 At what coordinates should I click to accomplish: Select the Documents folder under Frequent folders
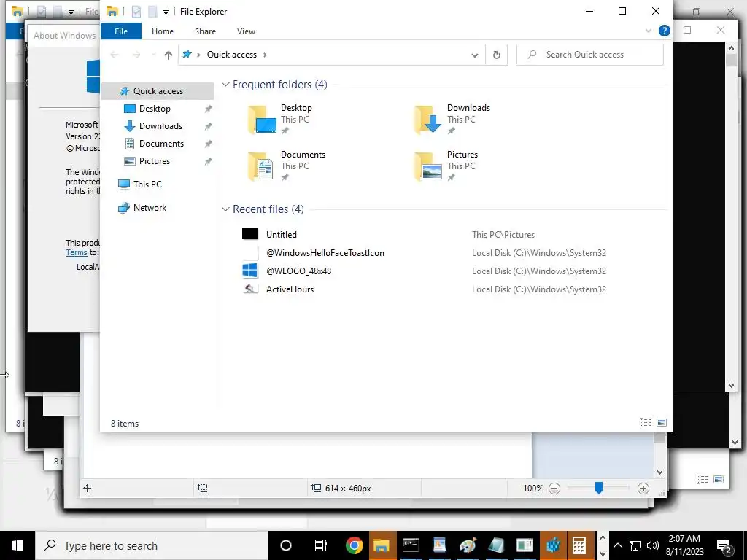click(287, 166)
